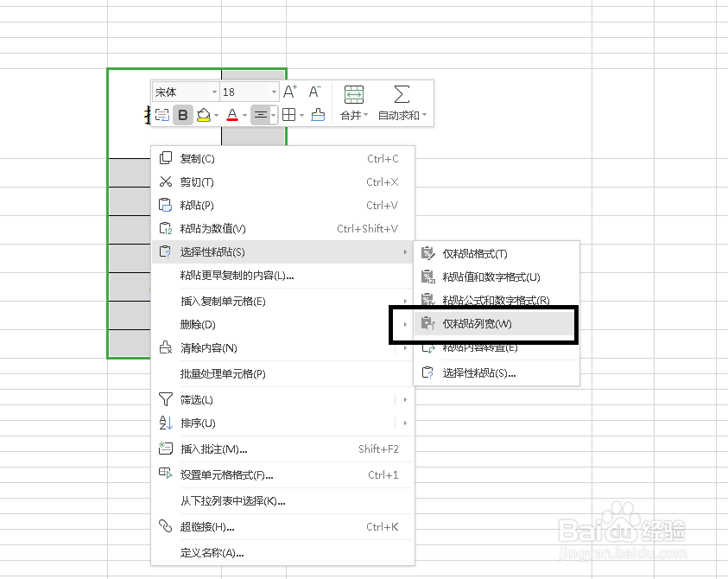728x579 pixels.
Task: Select 定义名称(A)... menu item
Action: tap(282, 552)
